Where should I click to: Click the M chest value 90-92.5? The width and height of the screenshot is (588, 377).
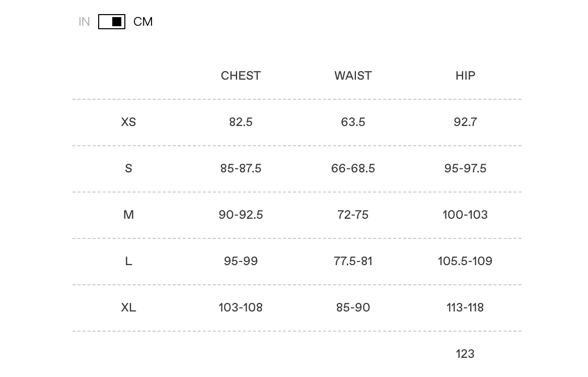(x=241, y=215)
